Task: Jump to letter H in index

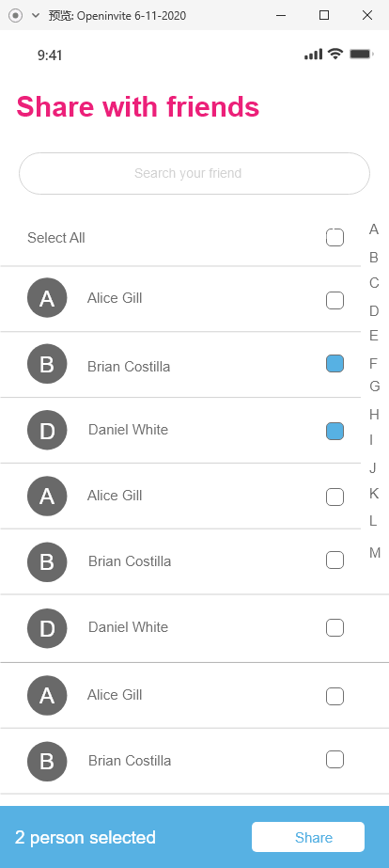Action: pos(374,414)
